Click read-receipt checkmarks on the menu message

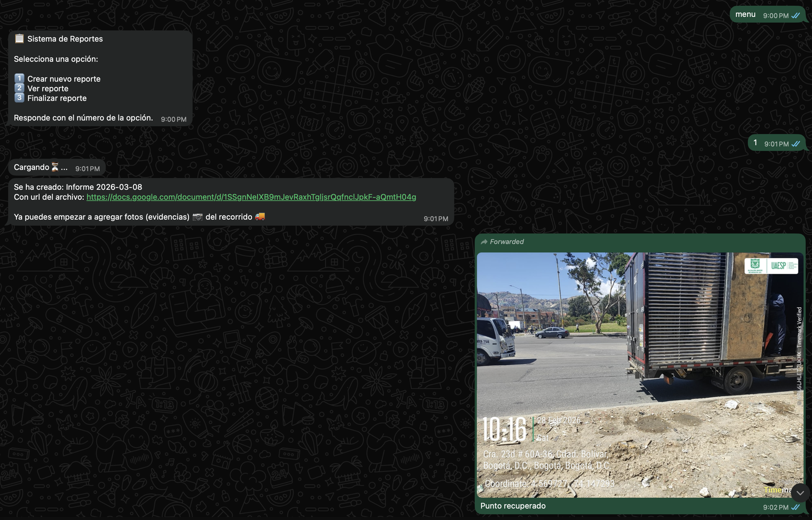tap(795, 16)
